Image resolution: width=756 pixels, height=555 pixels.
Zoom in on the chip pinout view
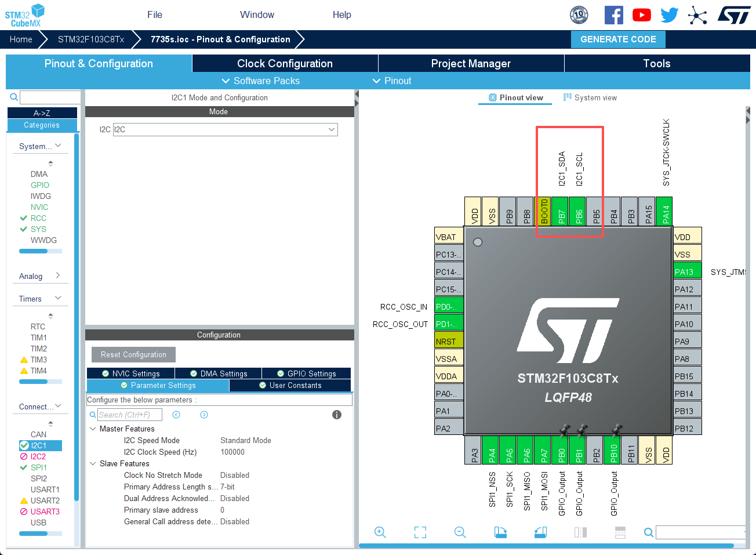point(380,532)
